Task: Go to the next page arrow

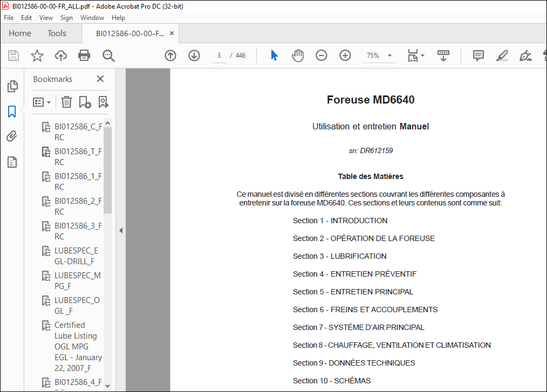Action: (194, 56)
